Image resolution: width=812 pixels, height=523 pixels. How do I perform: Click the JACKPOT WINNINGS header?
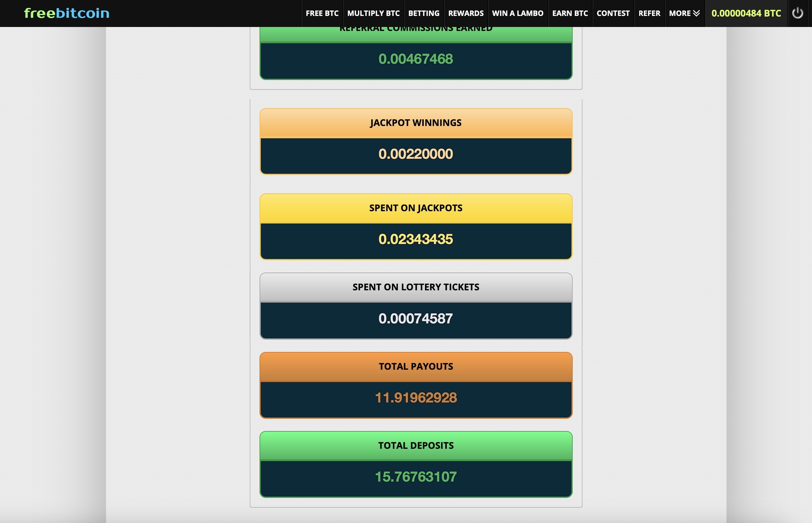point(416,123)
